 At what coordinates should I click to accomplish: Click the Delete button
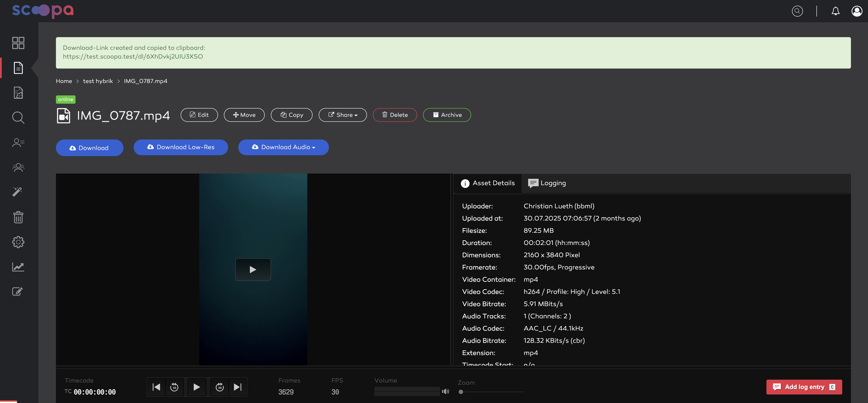point(395,115)
